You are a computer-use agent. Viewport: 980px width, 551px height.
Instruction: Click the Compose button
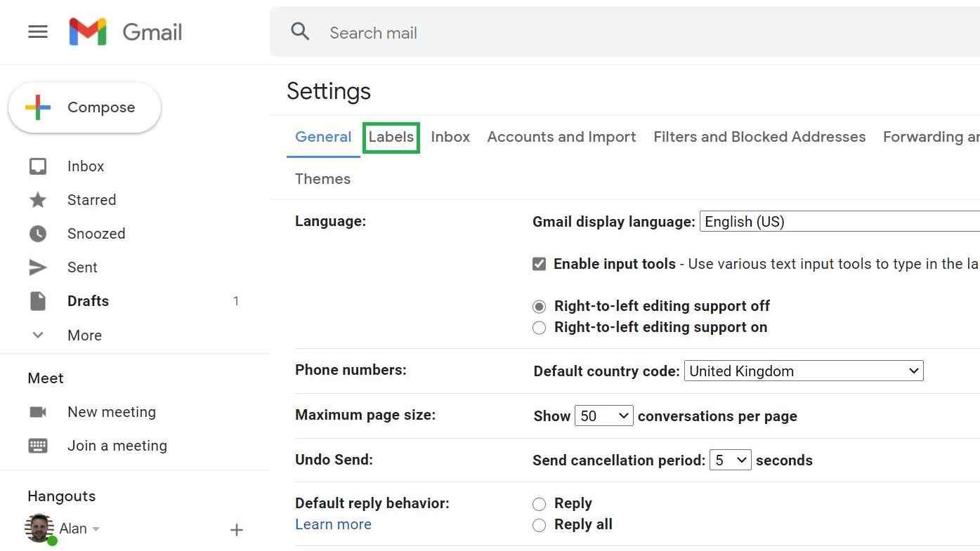pyautogui.click(x=85, y=107)
